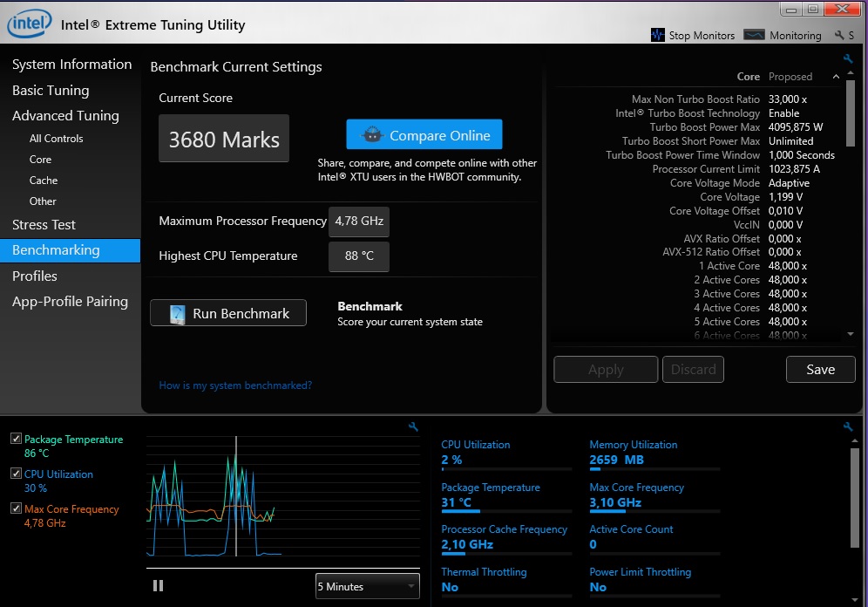Open the Stress Test page
Image resolution: width=868 pixels, height=607 pixels.
click(44, 225)
